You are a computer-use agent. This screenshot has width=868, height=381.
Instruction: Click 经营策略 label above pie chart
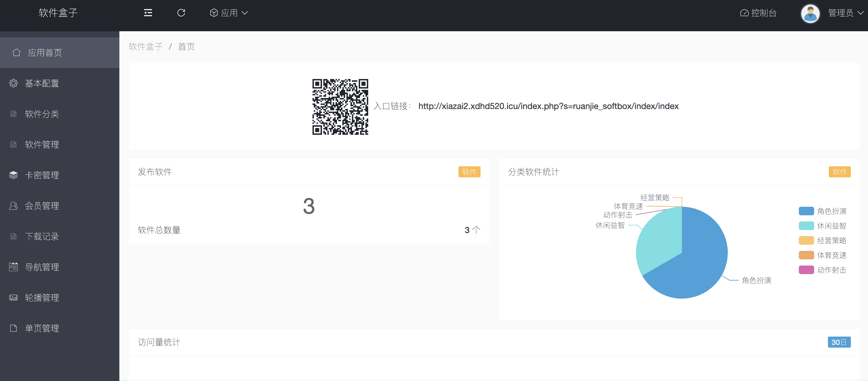click(655, 198)
